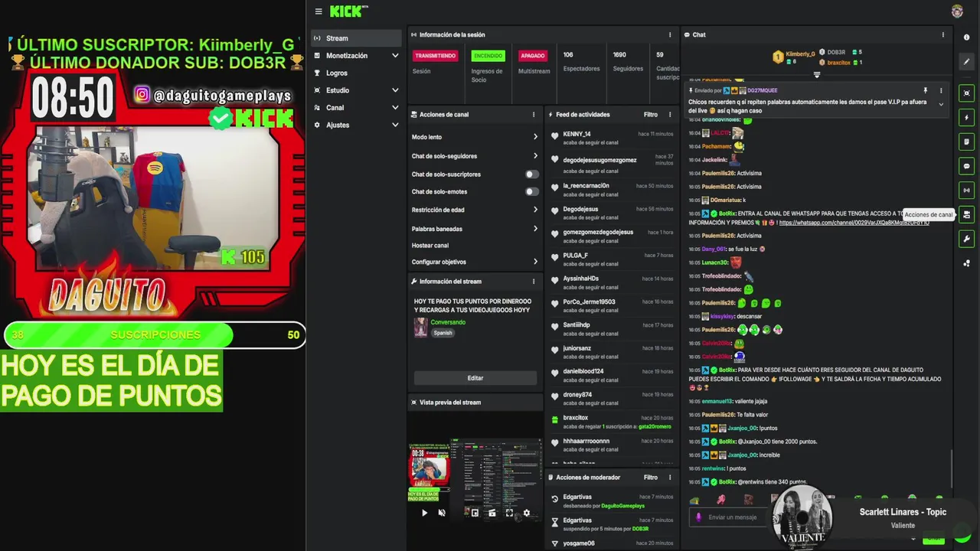Toggle Chat de solo-suscriptores switch
The height and width of the screenshot is (551, 980).
tap(531, 174)
